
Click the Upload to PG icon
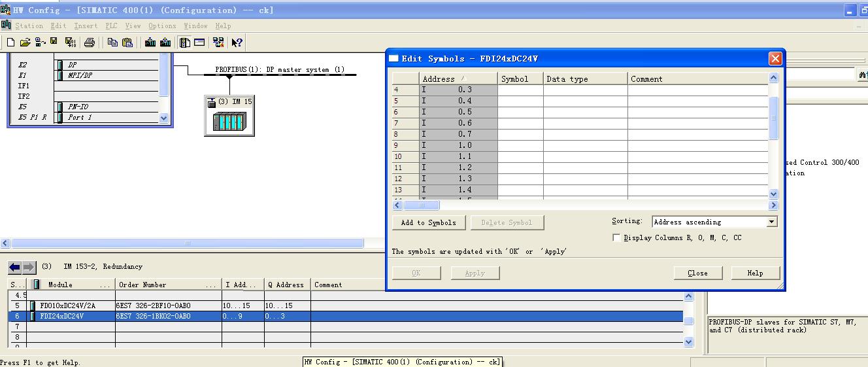(165, 43)
